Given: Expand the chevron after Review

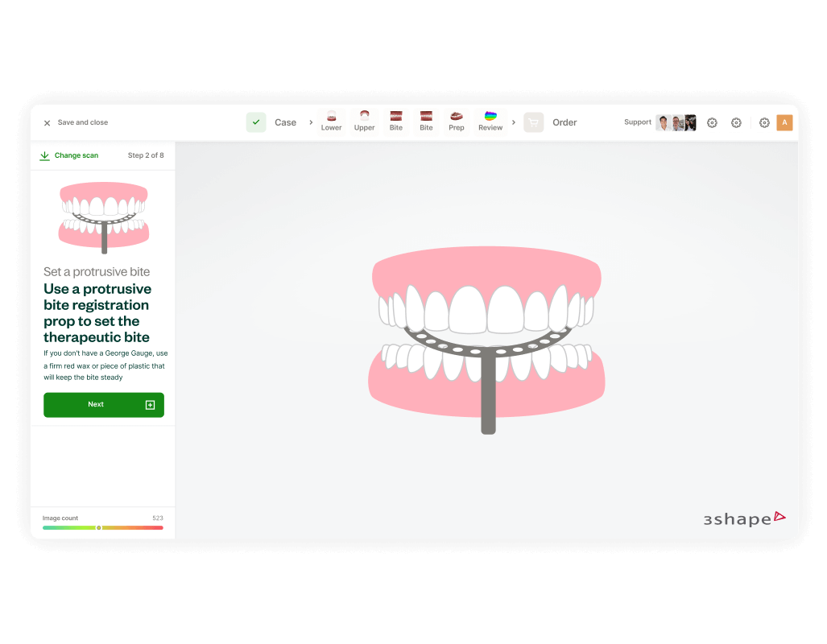Looking at the screenshot, I should coord(514,122).
